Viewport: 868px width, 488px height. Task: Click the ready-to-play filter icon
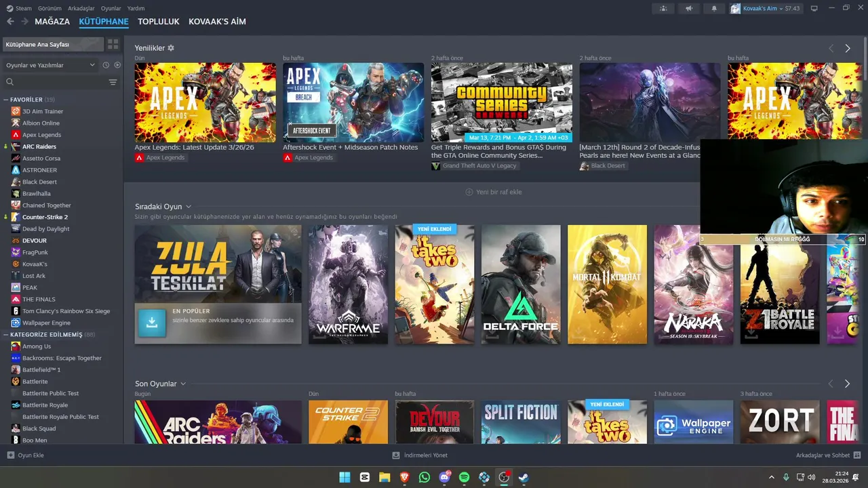[117, 65]
